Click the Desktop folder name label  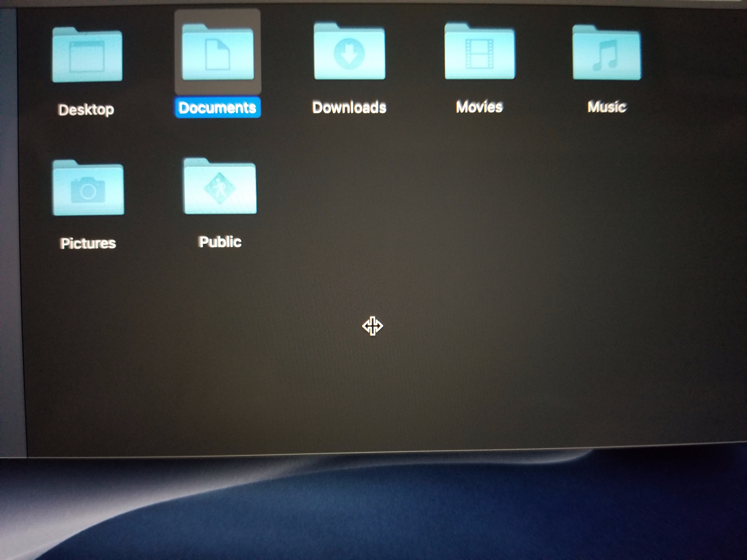pyautogui.click(x=86, y=110)
